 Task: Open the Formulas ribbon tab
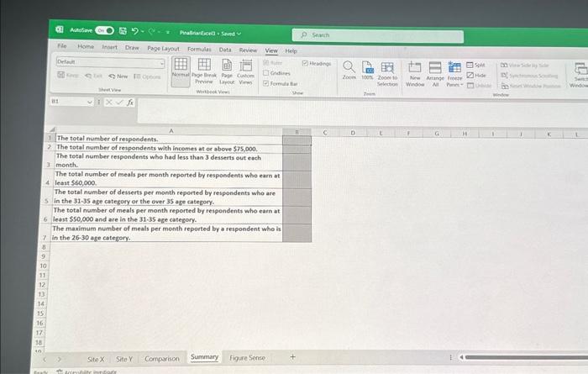coord(199,49)
